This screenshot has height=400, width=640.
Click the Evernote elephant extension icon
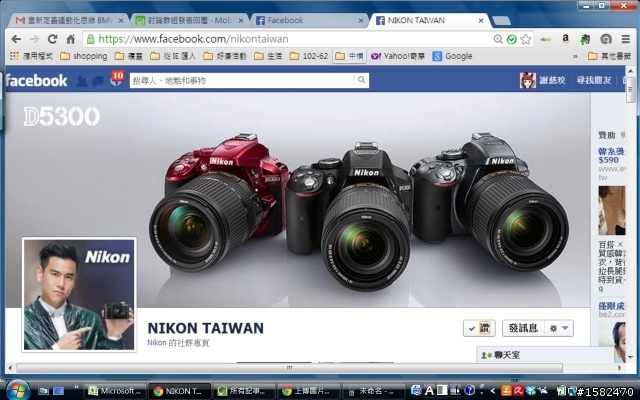pyautogui.click(x=585, y=39)
